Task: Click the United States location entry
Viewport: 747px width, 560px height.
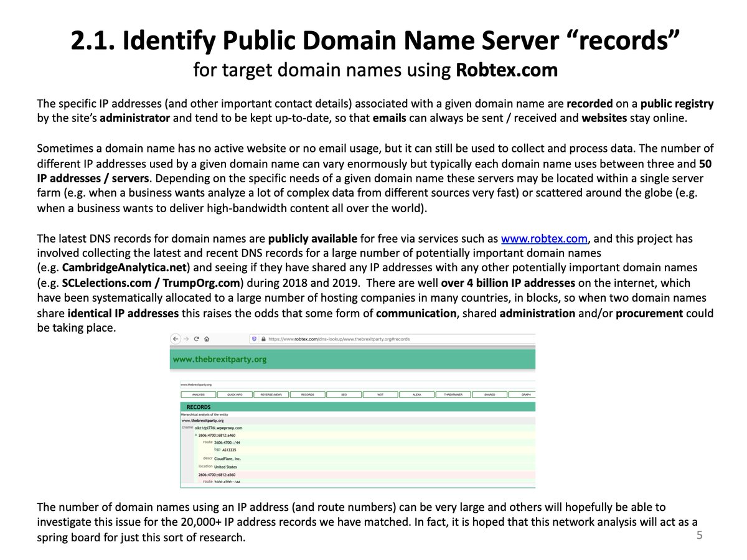Action: [x=225, y=467]
